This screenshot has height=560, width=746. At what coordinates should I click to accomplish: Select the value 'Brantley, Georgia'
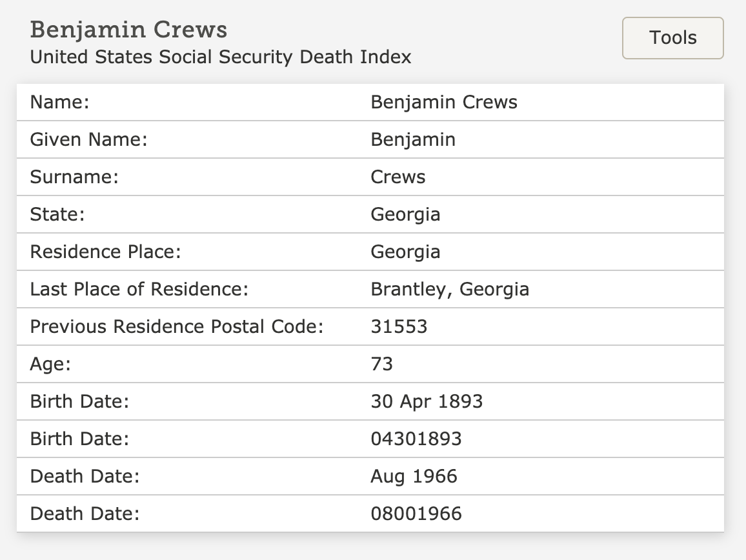click(x=450, y=290)
